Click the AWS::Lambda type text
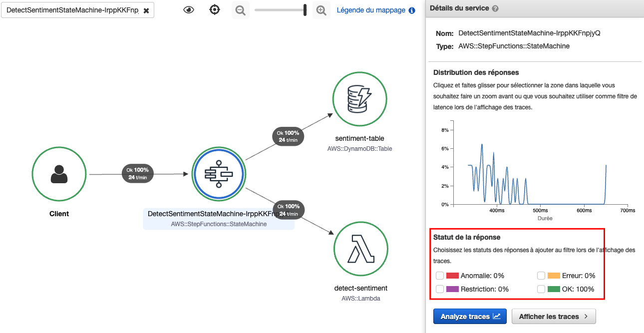Image resolution: width=644 pixels, height=333 pixels. [360, 299]
